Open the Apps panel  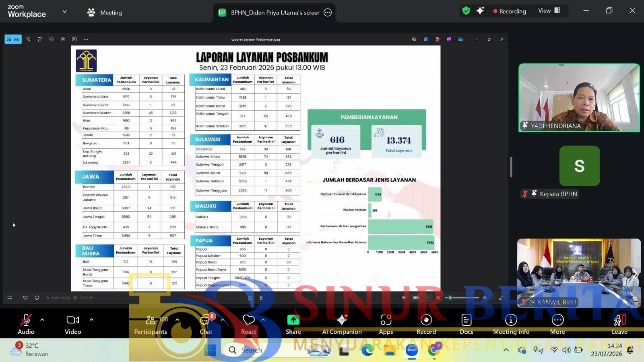pyautogui.click(x=386, y=324)
